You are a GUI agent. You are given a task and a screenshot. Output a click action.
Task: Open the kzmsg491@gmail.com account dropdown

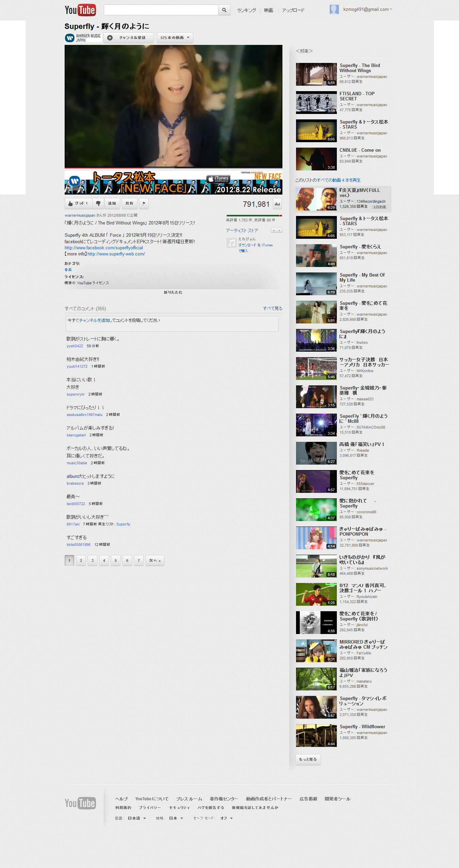coord(367,10)
